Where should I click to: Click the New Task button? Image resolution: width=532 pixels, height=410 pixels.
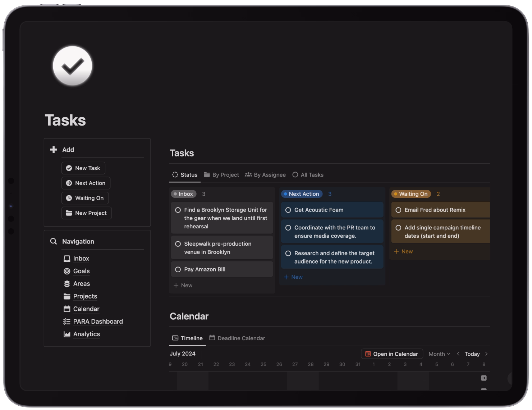click(83, 168)
